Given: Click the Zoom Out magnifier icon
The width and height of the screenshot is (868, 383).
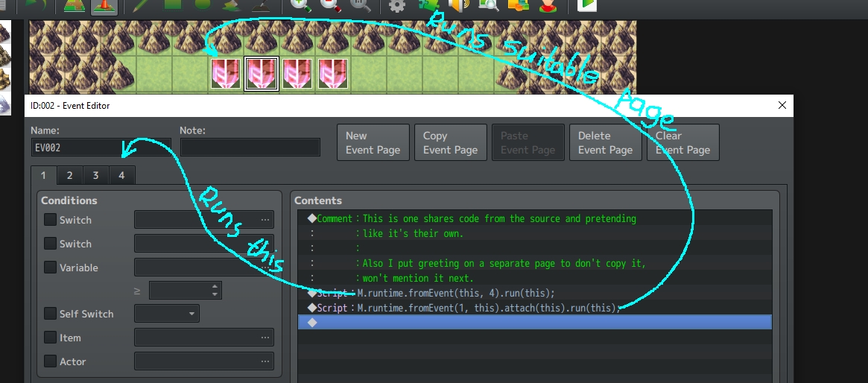Looking at the screenshot, I should point(330,6).
